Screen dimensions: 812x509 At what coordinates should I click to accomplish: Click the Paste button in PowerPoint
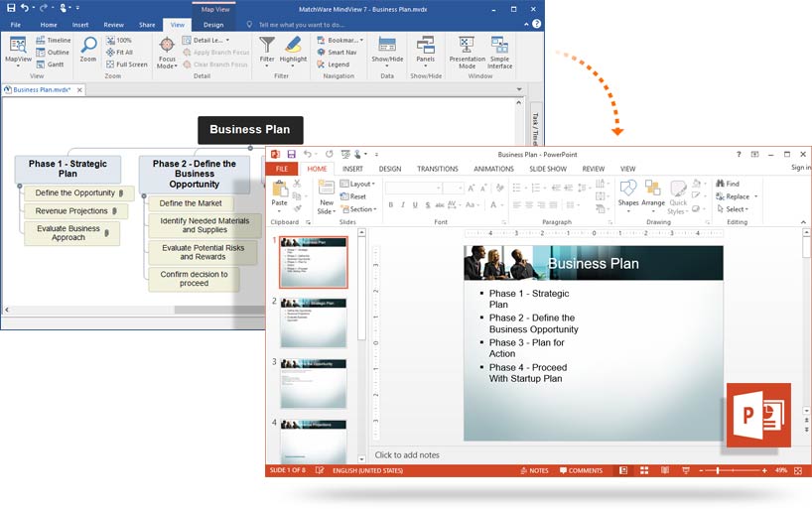pos(280,194)
